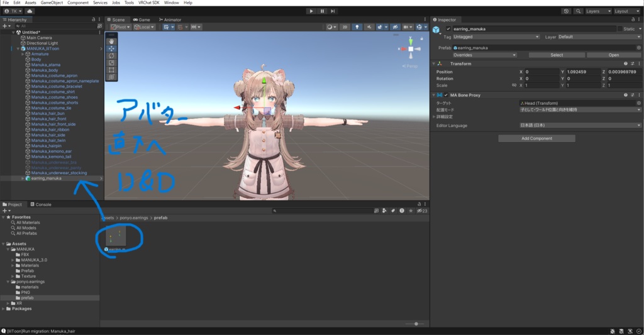Select the Hand view tool
Screen dimensions: 644x335
[x=111, y=41]
